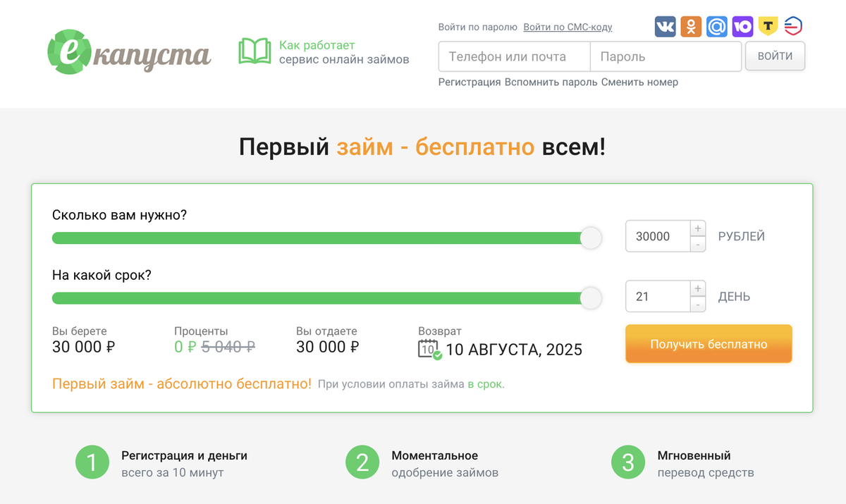The width and height of the screenshot is (846, 504).
Task: Sign in via the Gosuslugi icon
Action: (794, 26)
